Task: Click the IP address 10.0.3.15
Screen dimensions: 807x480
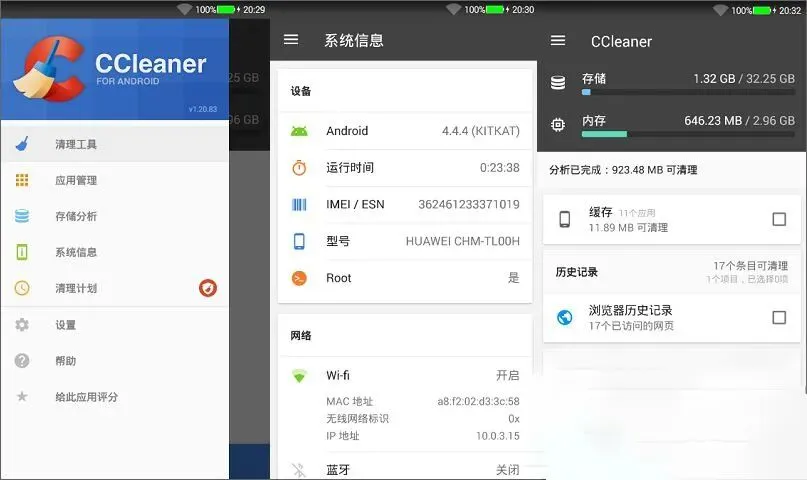Action: tap(498, 436)
